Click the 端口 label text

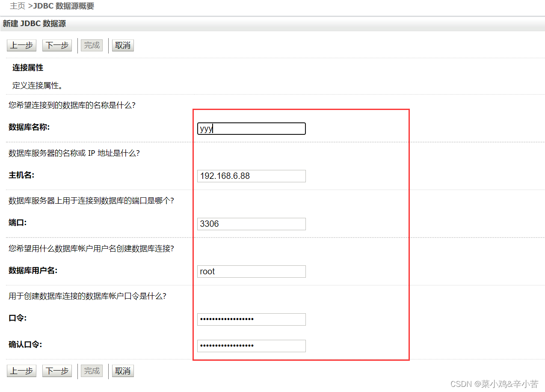pos(18,223)
